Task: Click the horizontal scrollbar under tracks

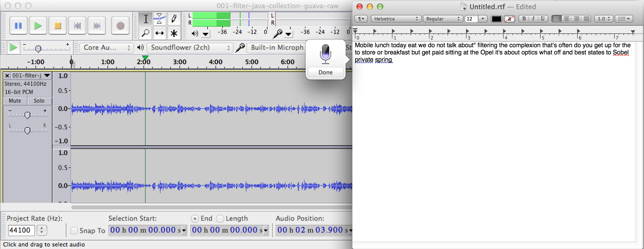Action: pos(211,207)
